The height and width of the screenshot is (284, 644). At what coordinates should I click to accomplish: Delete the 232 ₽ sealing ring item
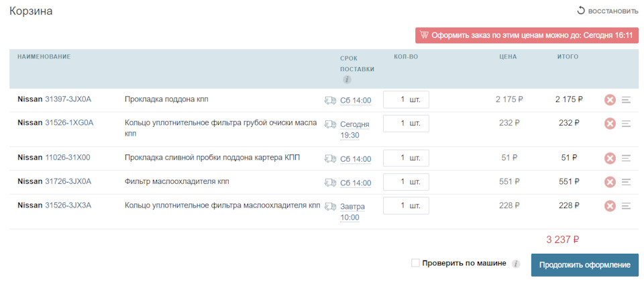click(610, 124)
